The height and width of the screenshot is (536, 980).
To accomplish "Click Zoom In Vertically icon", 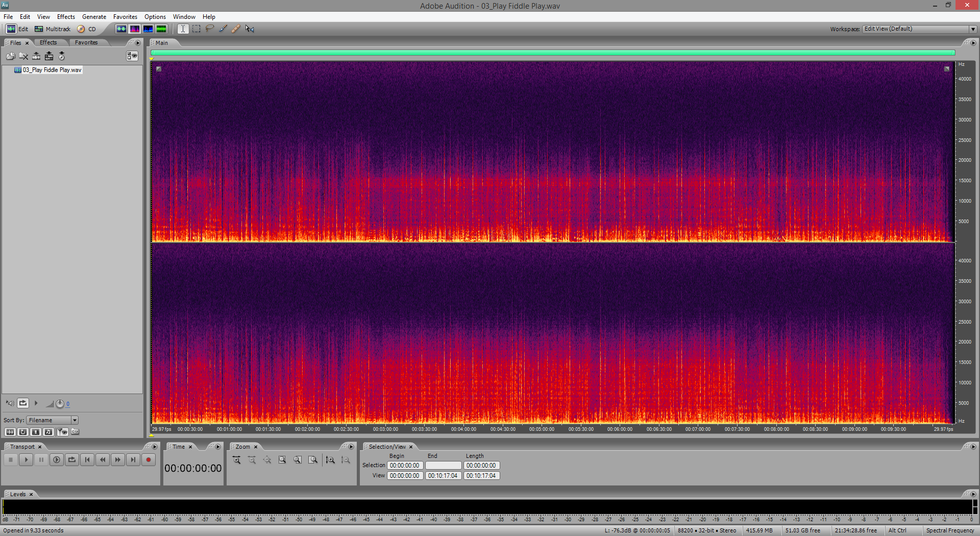I will [x=330, y=460].
